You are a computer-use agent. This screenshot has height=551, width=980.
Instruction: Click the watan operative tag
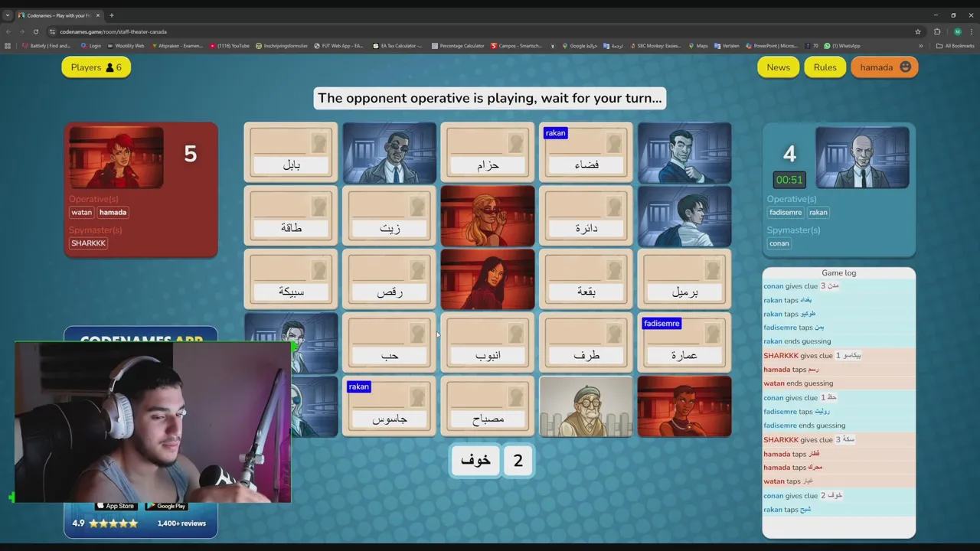click(81, 213)
